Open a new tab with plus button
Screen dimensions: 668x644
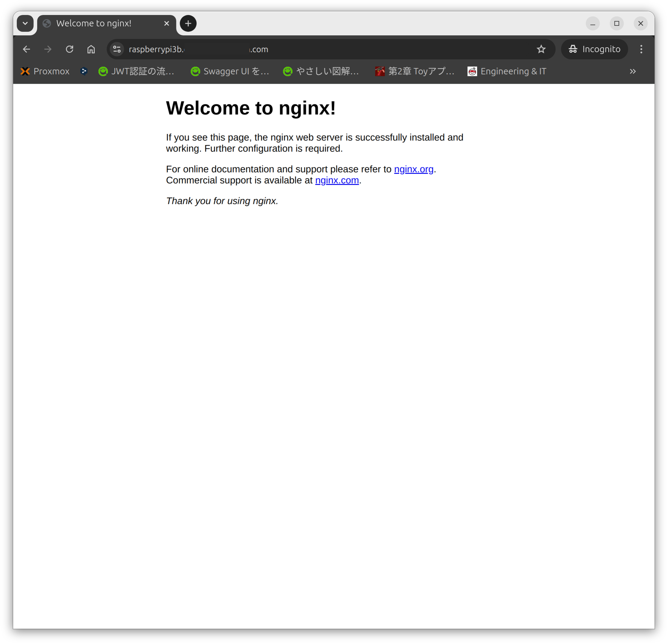pyautogui.click(x=188, y=23)
